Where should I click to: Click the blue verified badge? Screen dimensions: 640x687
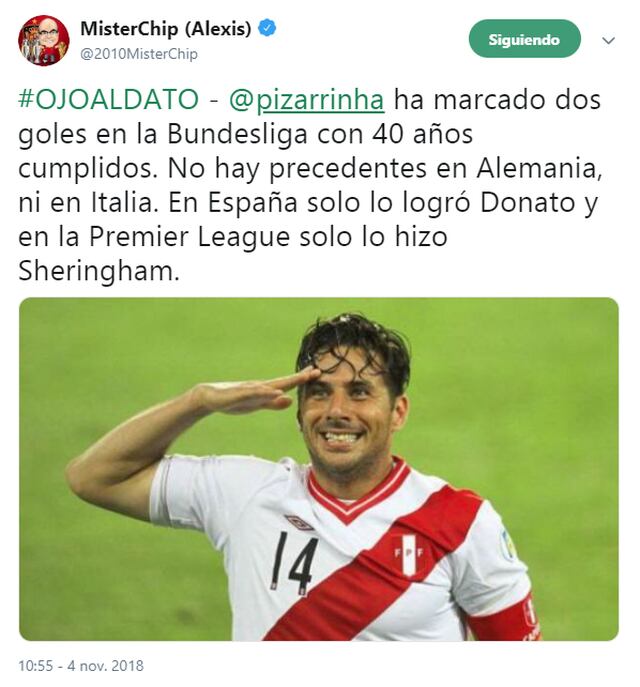(267, 28)
